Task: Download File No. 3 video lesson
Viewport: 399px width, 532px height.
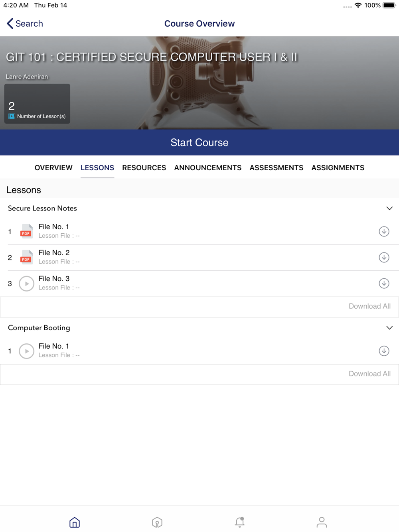Action: tap(384, 283)
